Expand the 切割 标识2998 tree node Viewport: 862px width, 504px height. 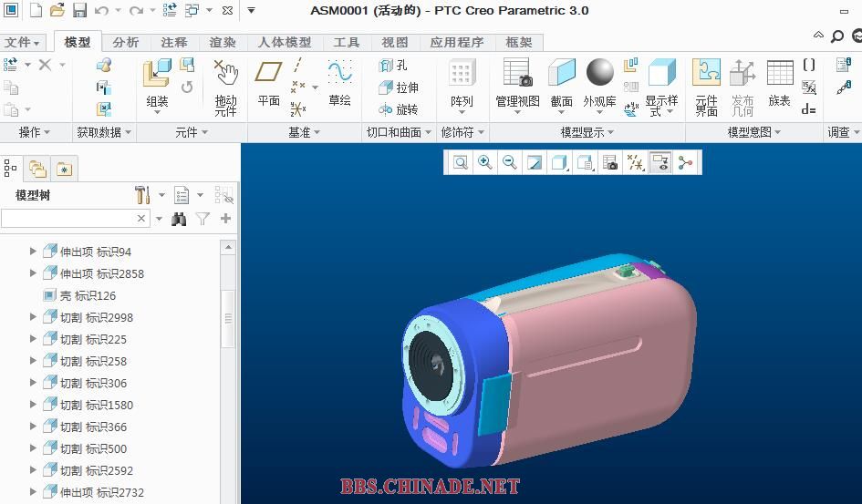(x=34, y=317)
